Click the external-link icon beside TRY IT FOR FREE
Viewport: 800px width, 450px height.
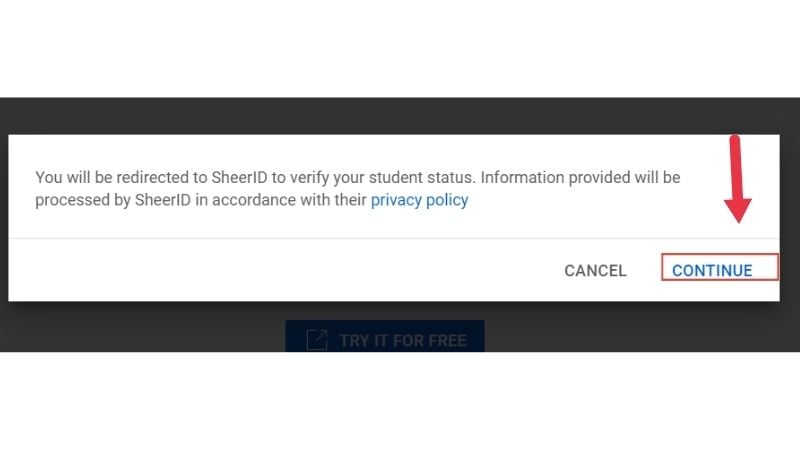[317, 340]
